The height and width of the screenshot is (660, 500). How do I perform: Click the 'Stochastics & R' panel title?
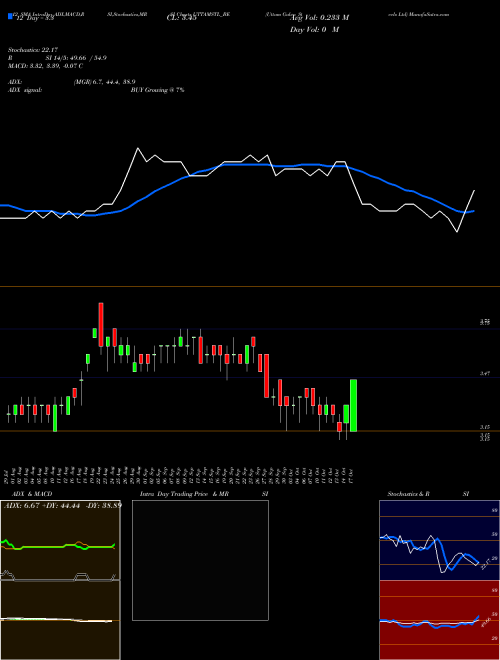(409, 494)
